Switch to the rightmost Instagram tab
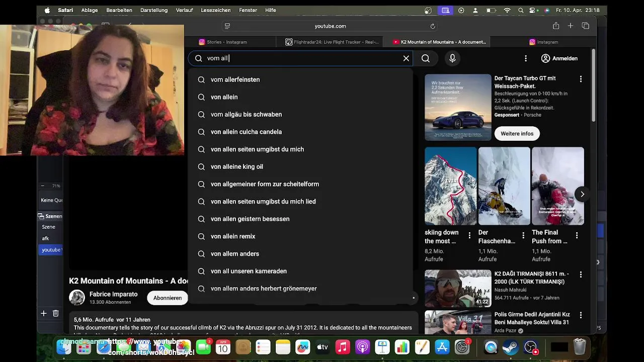 click(542, 42)
